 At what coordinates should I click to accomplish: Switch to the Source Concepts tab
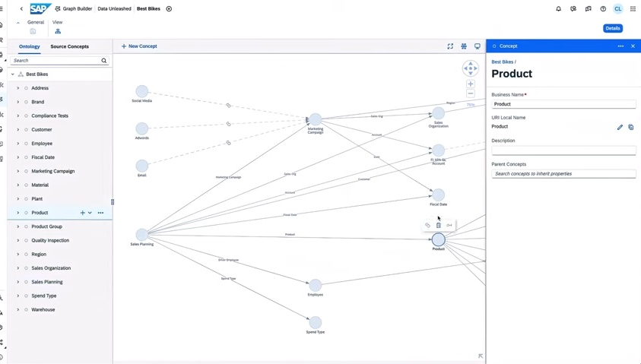69,46
